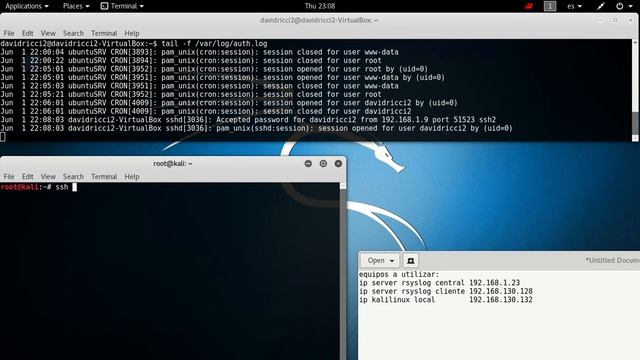Click IP 192.168.130.132 in text editor
Viewport: 640px width, 360px height.
501,300
